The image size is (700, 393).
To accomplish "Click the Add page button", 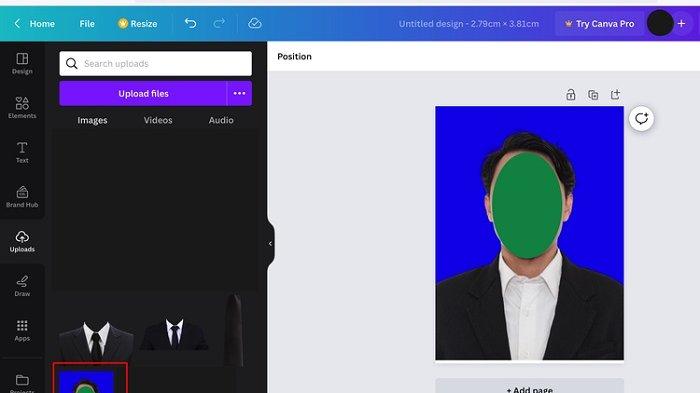I will tap(529, 387).
